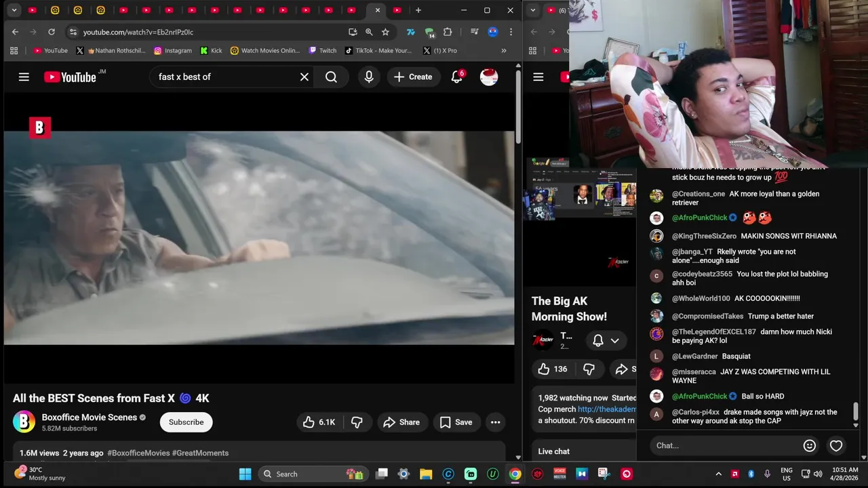Viewport: 868px width, 488px height.
Task: Open 'Watch Movies Onlin...' bookmark
Action: (x=265, y=50)
